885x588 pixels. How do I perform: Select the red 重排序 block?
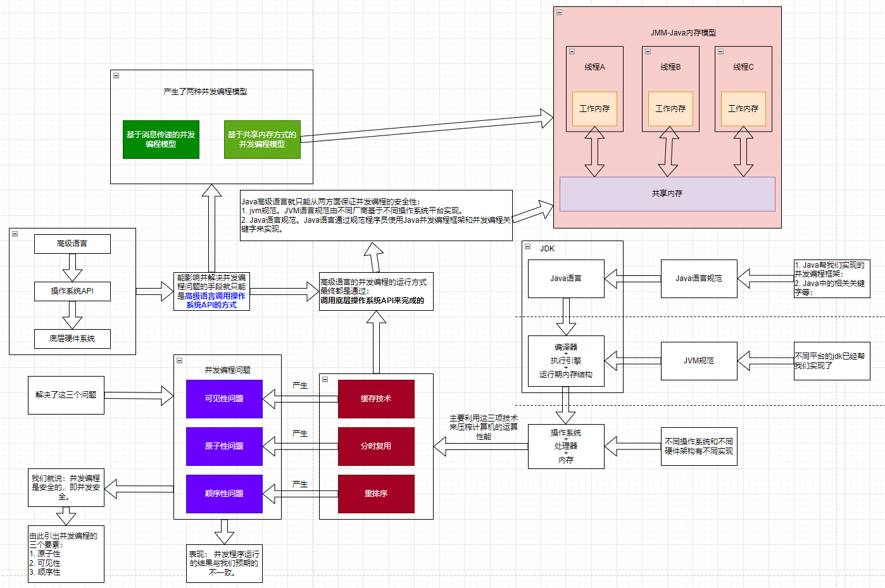376,494
